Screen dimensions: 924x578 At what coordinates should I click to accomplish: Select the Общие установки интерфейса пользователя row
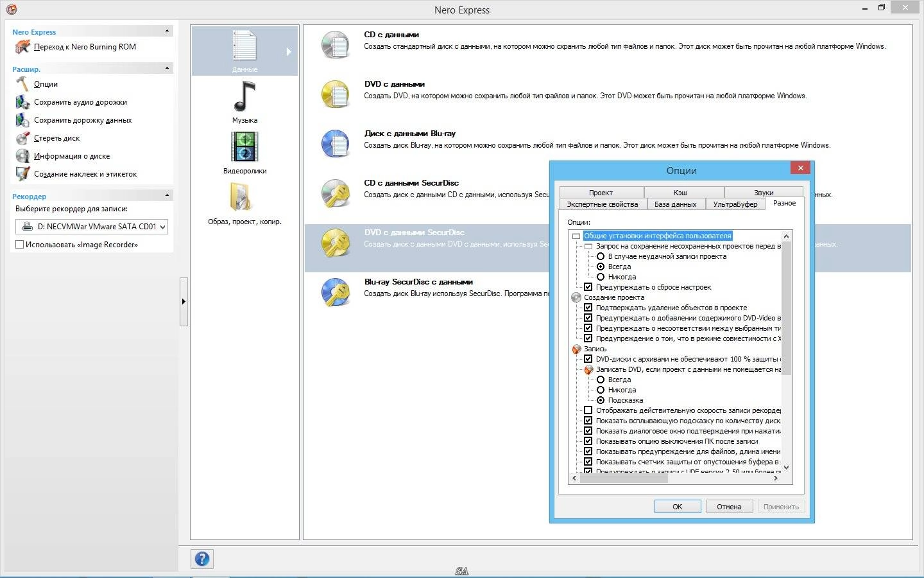[658, 236]
